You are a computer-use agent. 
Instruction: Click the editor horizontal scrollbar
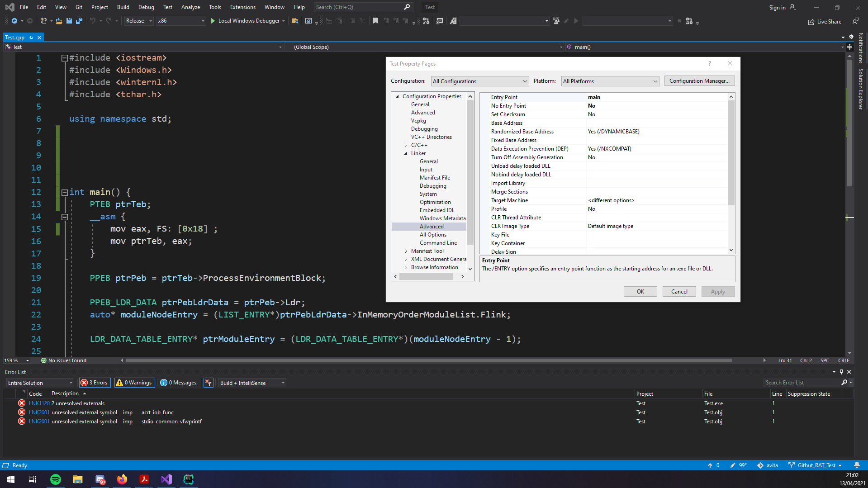click(x=428, y=360)
